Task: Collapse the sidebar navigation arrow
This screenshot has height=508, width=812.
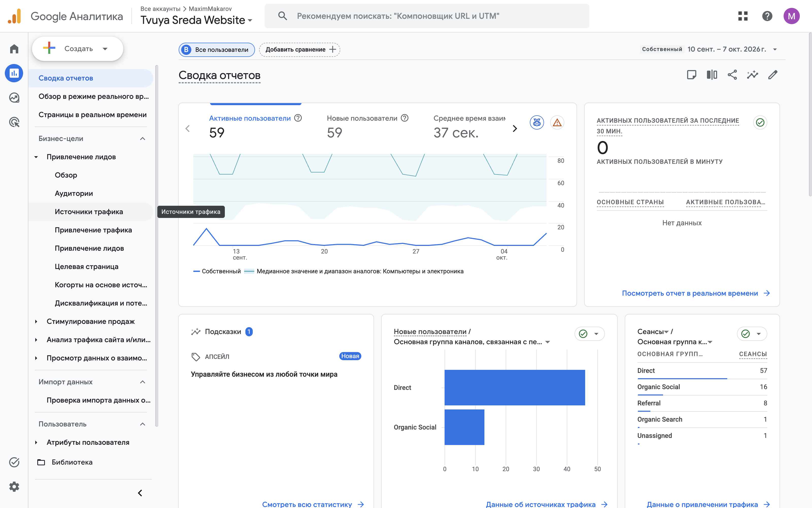Action: [x=140, y=493]
